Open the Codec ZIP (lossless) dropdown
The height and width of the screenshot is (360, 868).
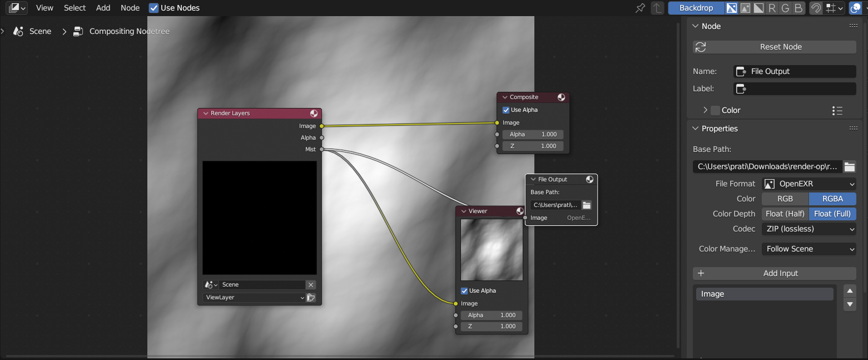click(x=809, y=229)
